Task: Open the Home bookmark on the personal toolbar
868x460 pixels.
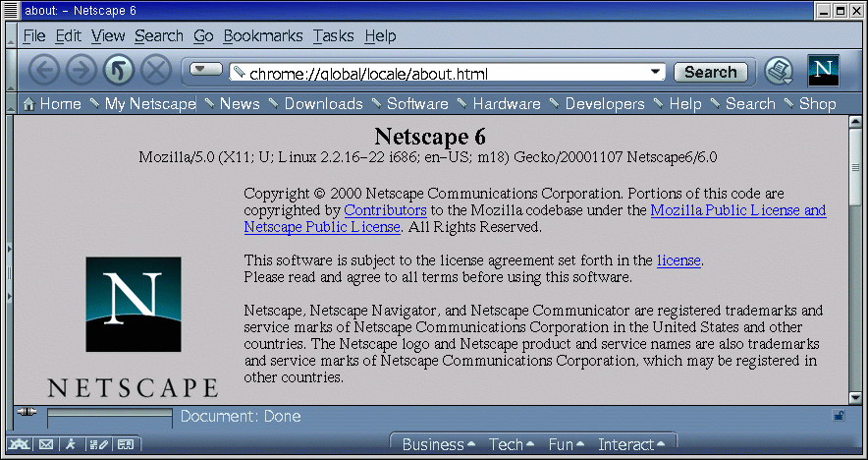Action: [53, 103]
